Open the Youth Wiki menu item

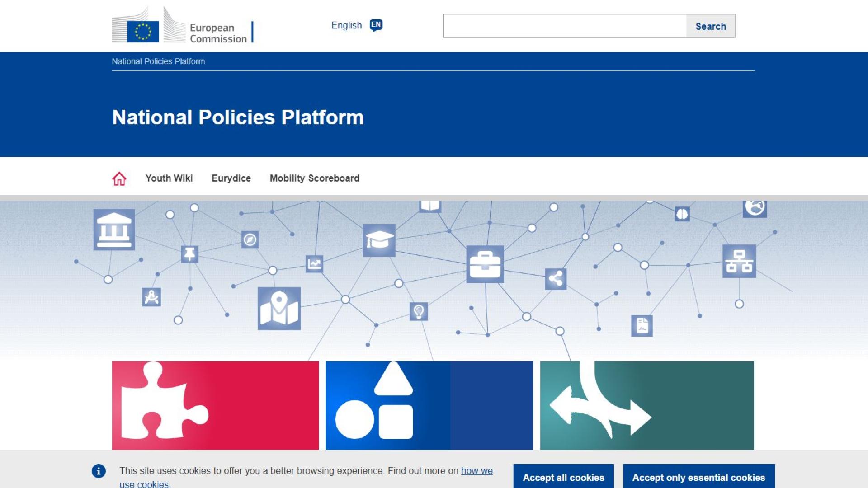(169, 178)
